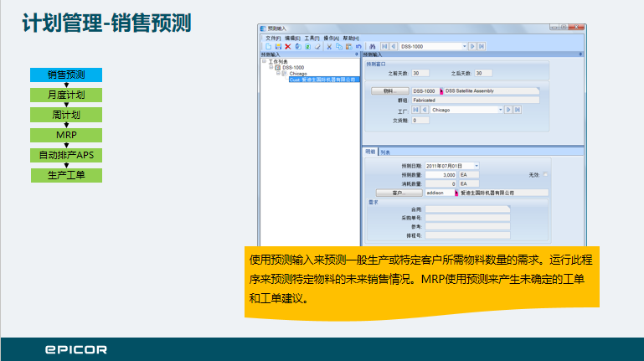
Task: Click the 交货期 field showing 0
Action: (420, 121)
